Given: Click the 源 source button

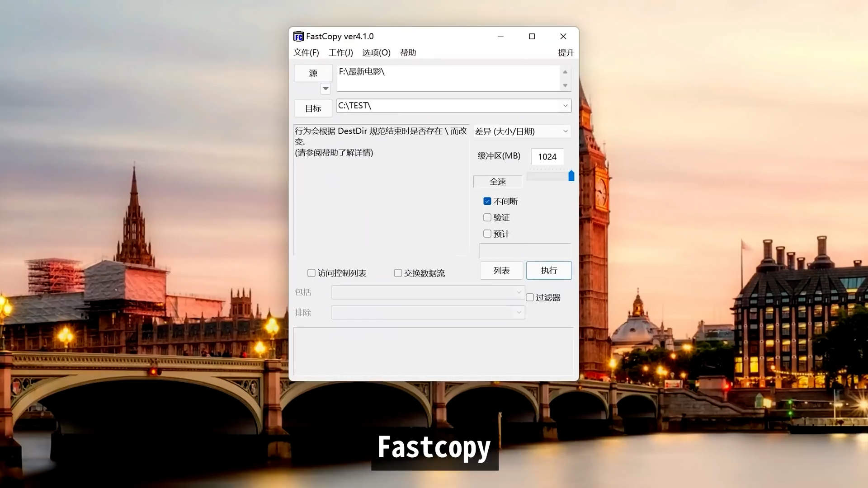Looking at the screenshot, I should tap(312, 73).
